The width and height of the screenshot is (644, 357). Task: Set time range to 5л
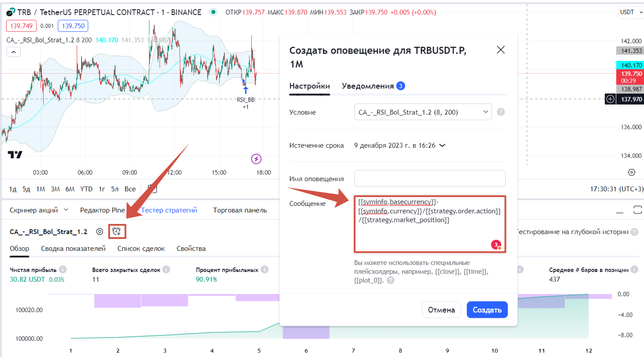click(115, 189)
